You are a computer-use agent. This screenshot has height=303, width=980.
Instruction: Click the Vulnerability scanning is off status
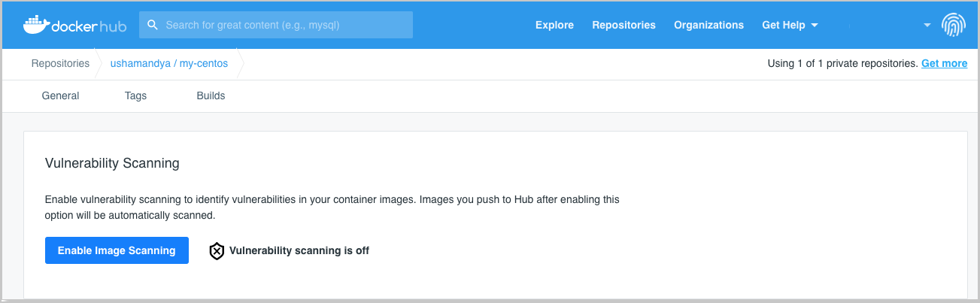point(299,250)
